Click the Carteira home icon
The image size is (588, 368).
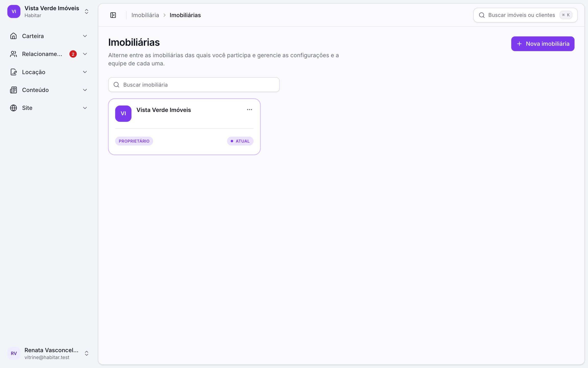pos(14,36)
